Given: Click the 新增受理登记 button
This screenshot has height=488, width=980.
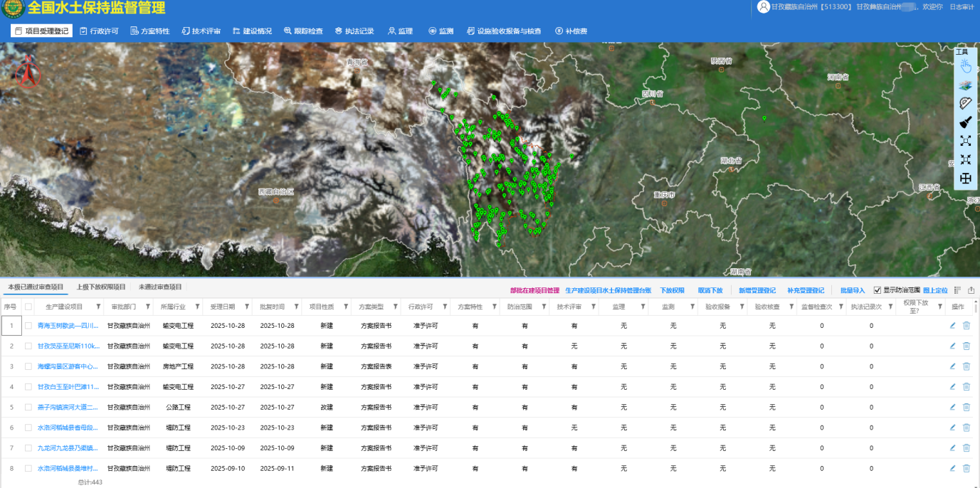Looking at the screenshot, I should pos(757,290).
